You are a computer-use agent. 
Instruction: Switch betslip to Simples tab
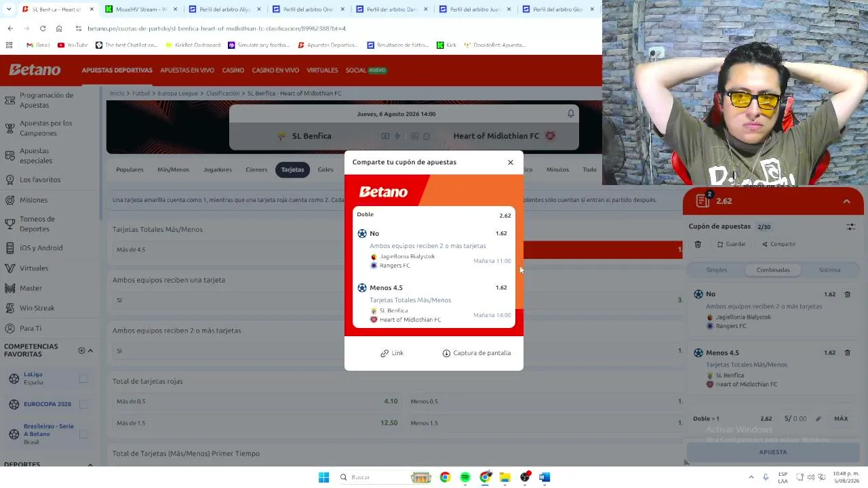(717, 270)
